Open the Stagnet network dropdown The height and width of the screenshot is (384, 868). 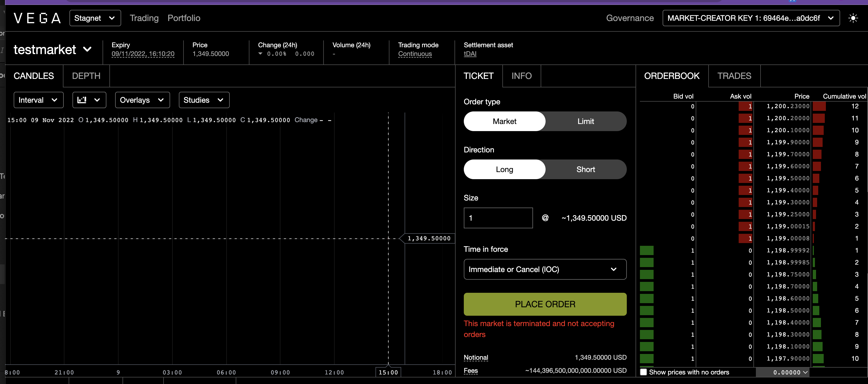(95, 18)
